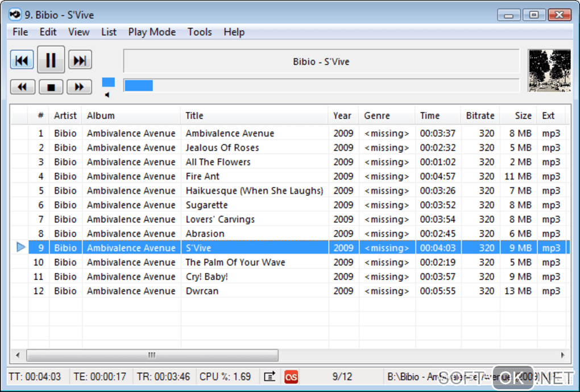Click the horizontal scrollbar left arrow

pyautogui.click(x=18, y=355)
